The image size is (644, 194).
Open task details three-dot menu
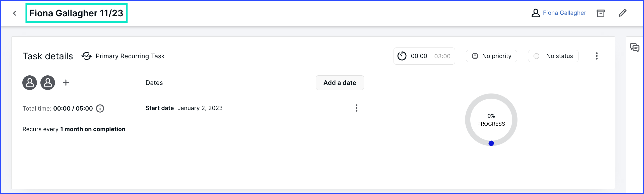[x=597, y=56]
